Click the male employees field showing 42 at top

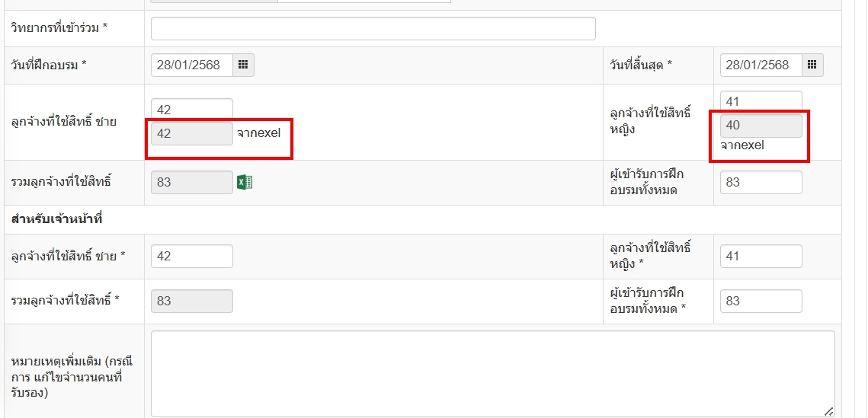pyautogui.click(x=192, y=110)
